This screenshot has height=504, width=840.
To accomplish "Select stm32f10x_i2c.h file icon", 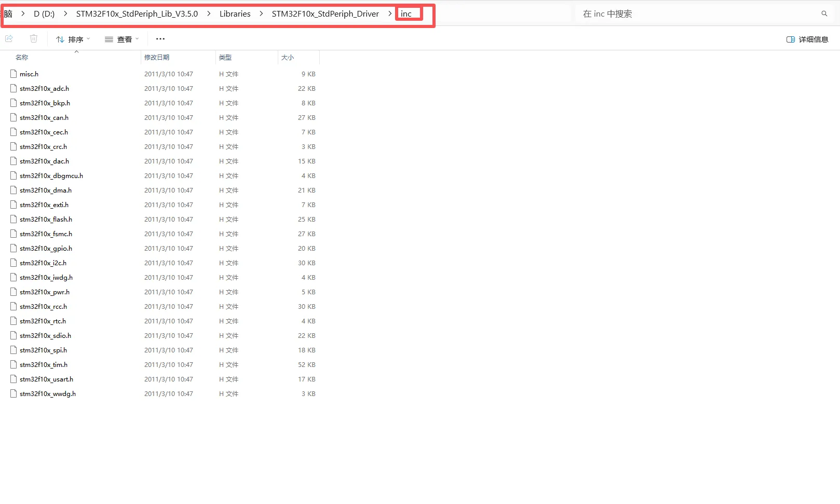I will 13,263.
